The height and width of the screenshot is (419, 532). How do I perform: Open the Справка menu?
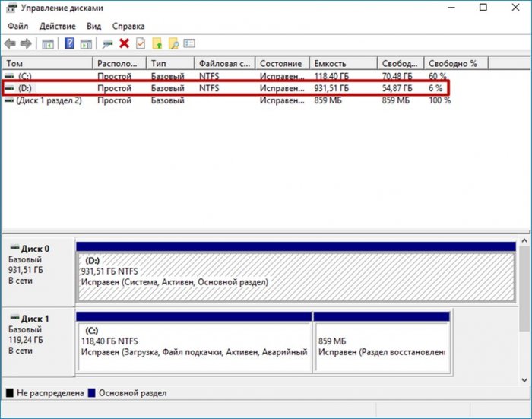128,26
